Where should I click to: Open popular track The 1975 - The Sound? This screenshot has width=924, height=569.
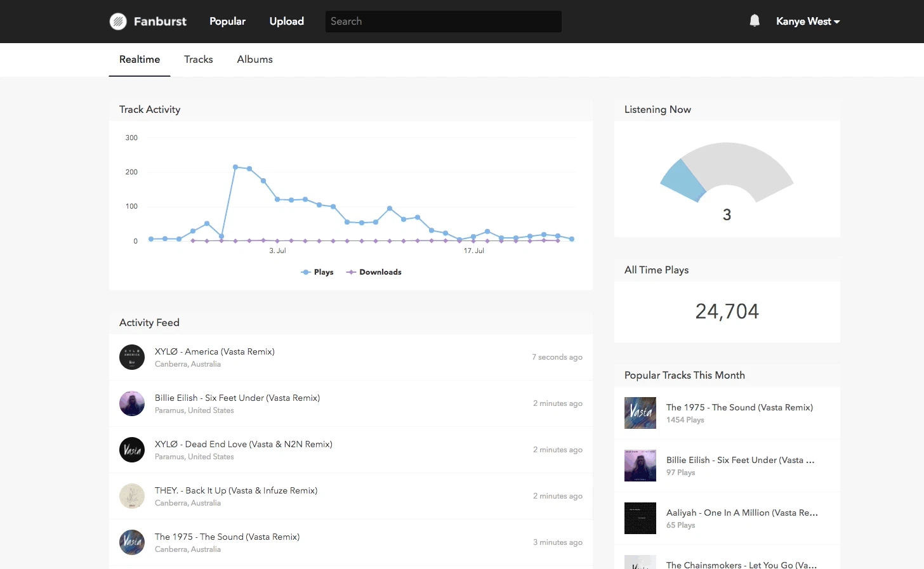click(739, 407)
